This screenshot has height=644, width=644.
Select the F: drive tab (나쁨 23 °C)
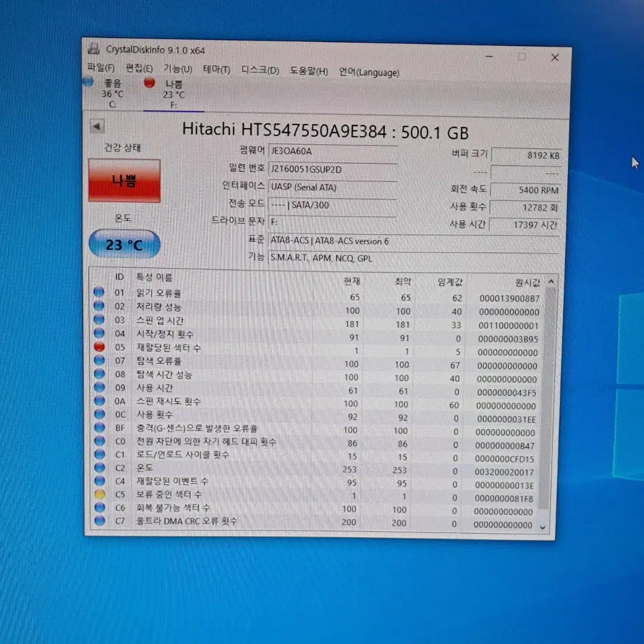click(x=173, y=95)
